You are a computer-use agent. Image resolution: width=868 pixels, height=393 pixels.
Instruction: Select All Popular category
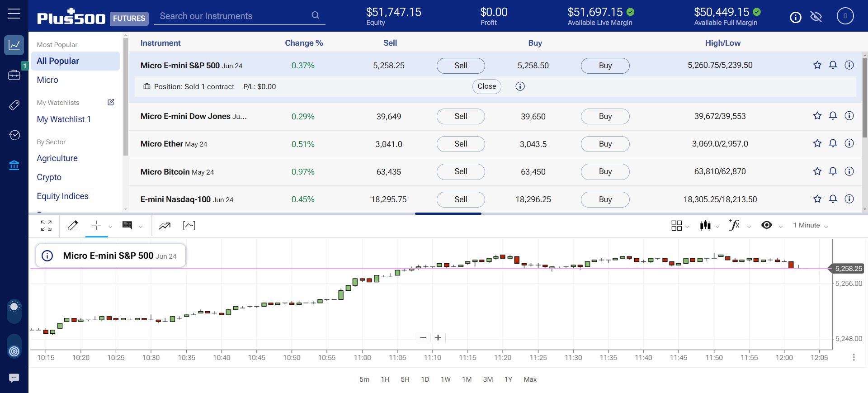75,61
